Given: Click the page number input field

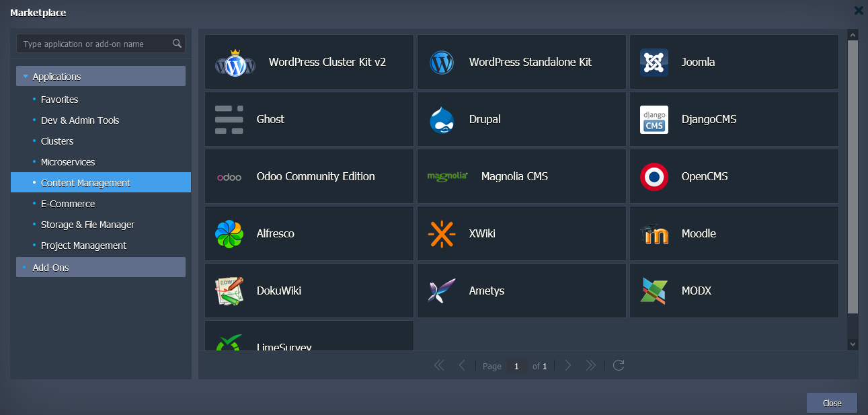Looking at the screenshot, I should [517, 366].
